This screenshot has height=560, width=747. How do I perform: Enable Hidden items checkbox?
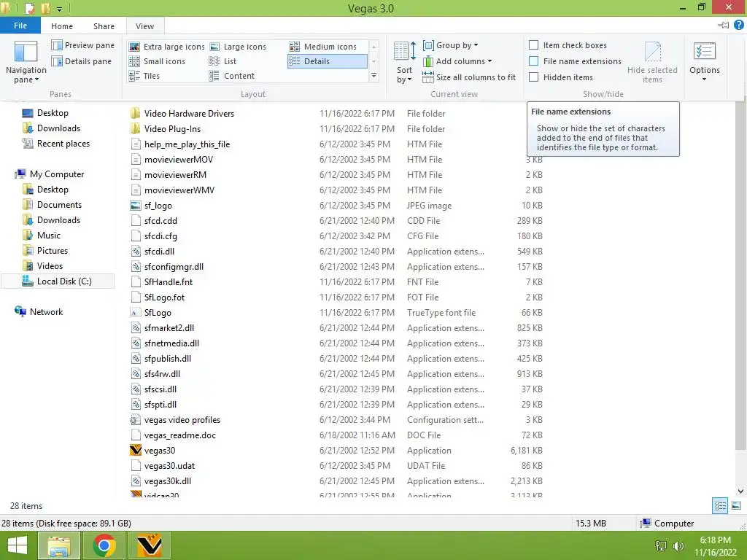[x=534, y=77]
